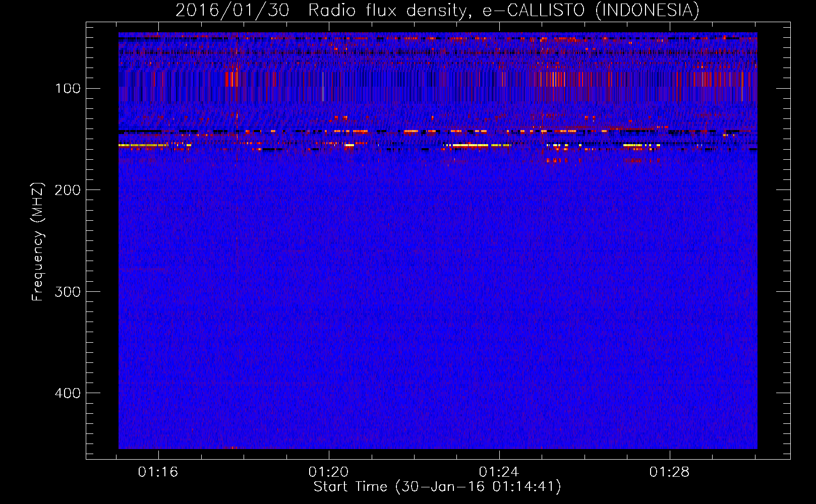Click the plot title '2016/01/30 Radio flux density'

coord(437,10)
